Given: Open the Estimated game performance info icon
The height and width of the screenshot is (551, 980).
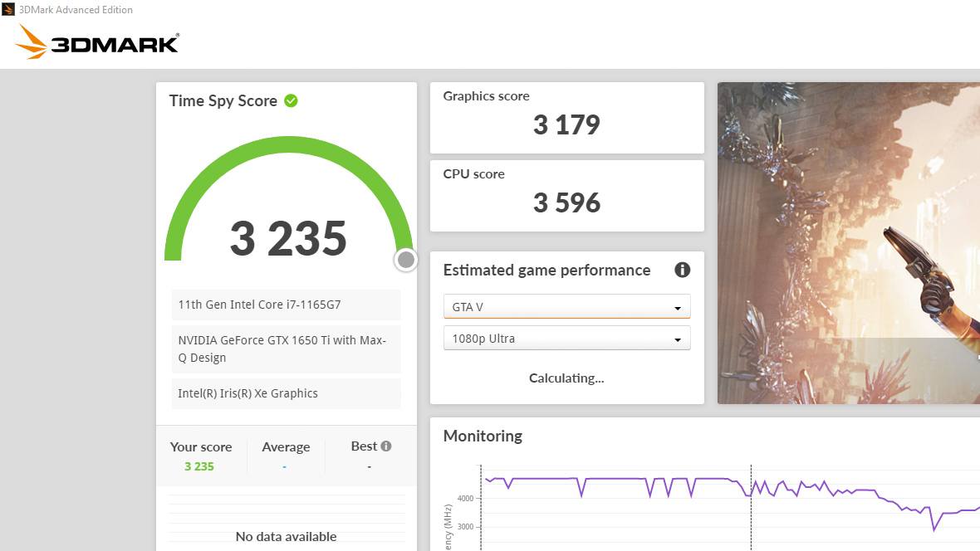Looking at the screenshot, I should click(682, 270).
